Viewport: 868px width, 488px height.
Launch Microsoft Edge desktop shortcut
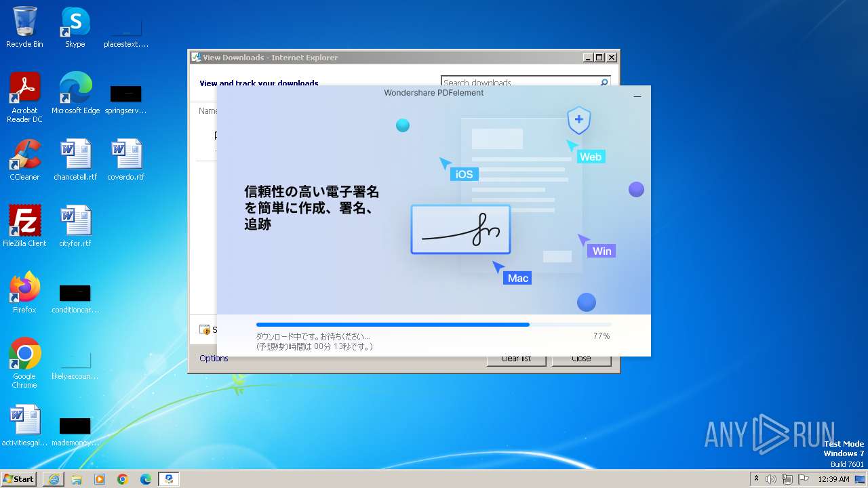(75, 94)
